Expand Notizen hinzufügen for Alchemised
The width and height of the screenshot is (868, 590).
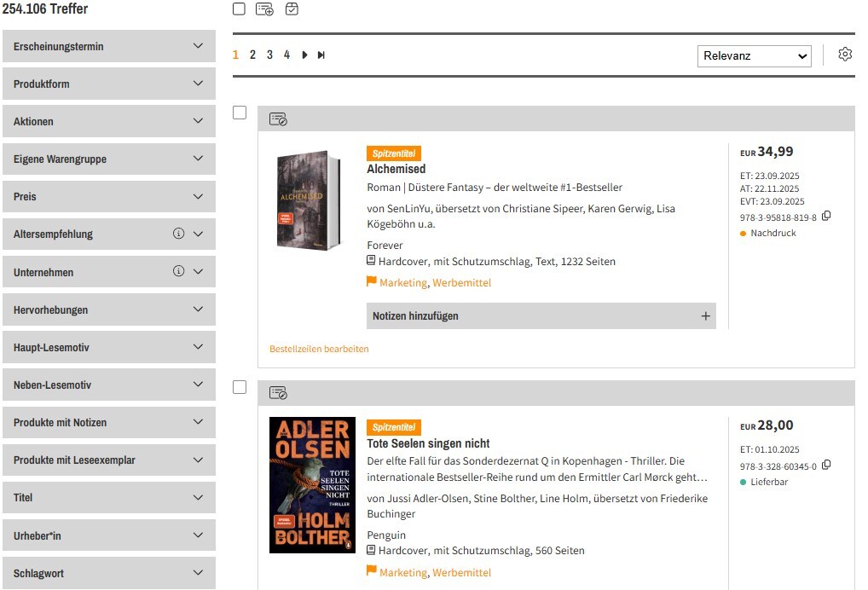click(x=541, y=315)
